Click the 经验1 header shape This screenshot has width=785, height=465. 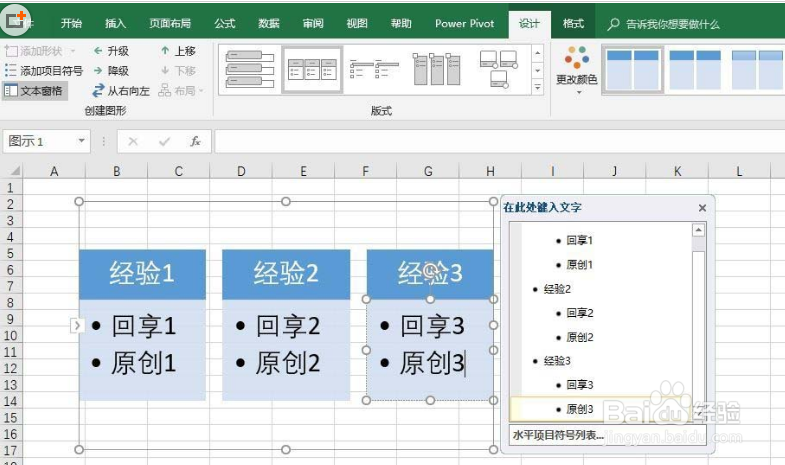[142, 274]
